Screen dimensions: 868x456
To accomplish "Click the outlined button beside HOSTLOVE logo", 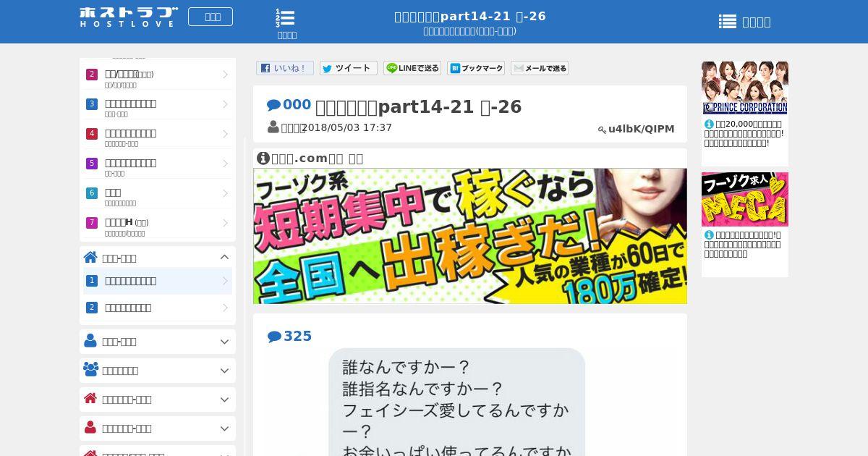I will (210, 17).
